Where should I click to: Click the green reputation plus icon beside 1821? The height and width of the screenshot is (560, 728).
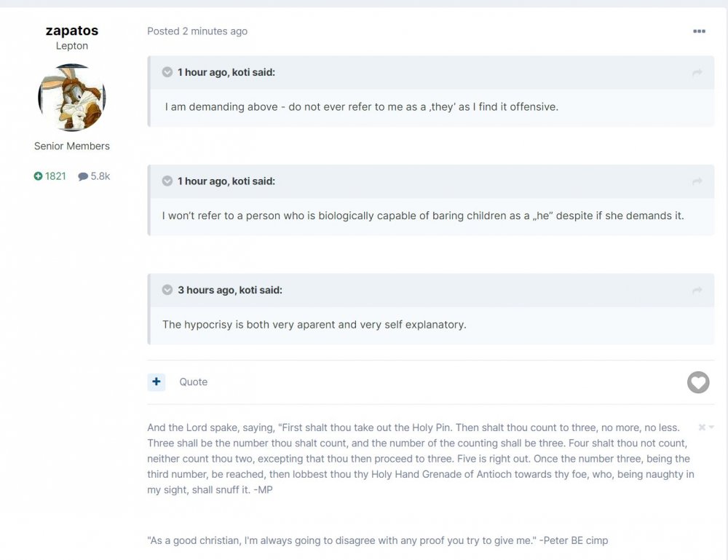(x=39, y=176)
